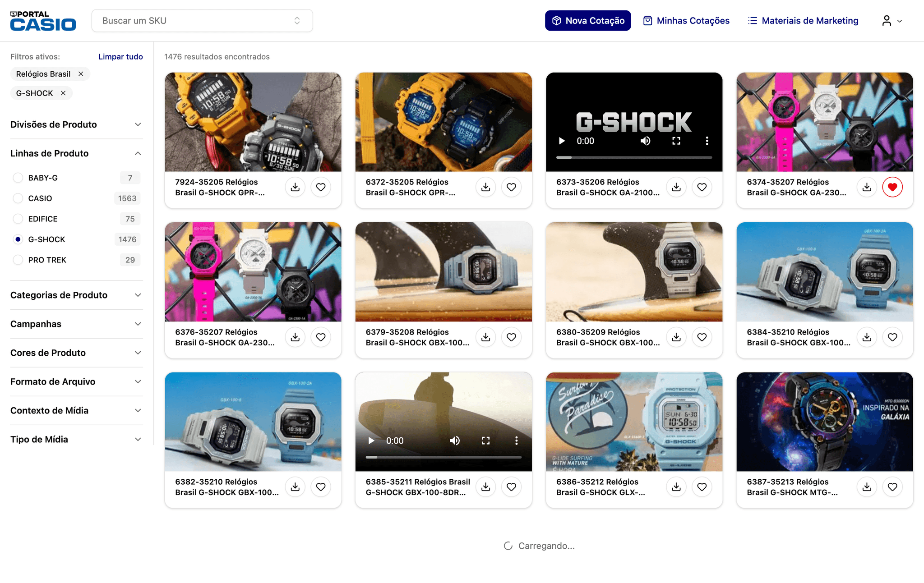Click Limpar tudo to clear filters
Screen dimensions: 924x583
pos(120,57)
